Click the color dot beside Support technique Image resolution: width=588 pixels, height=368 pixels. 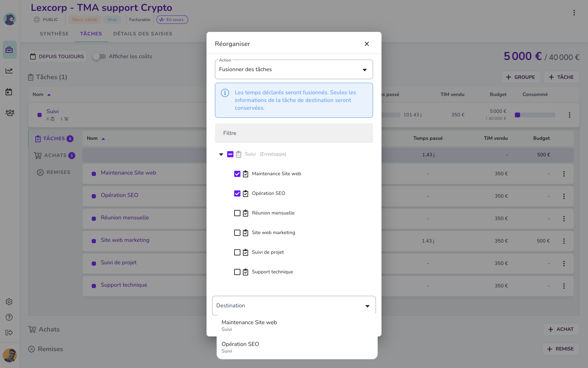94,286
